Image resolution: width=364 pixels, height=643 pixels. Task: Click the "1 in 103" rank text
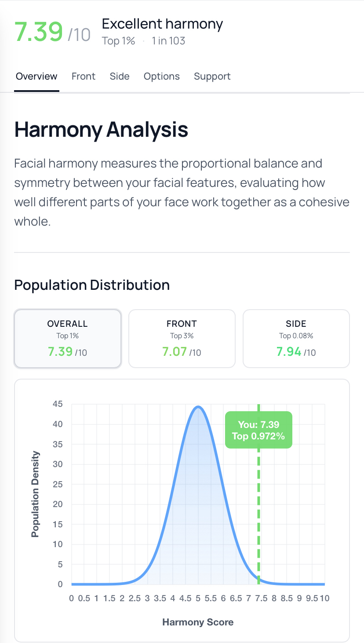coord(168,41)
